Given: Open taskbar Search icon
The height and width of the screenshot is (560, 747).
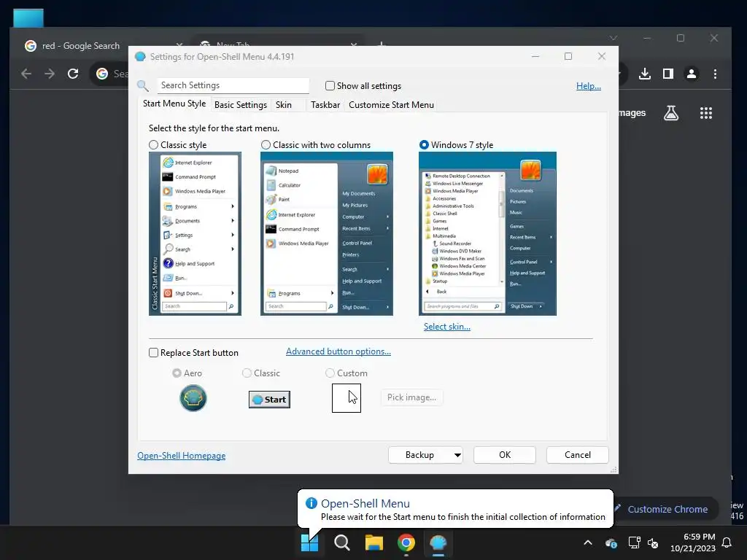Looking at the screenshot, I should pyautogui.click(x=341, y=542).
